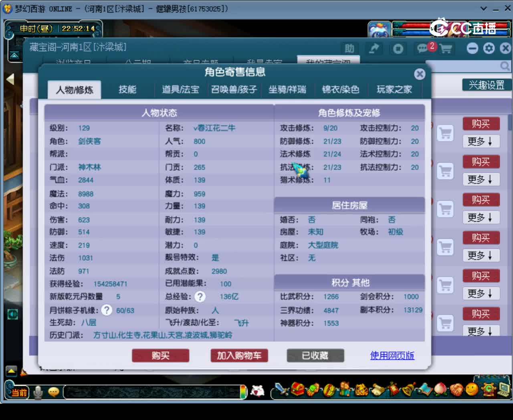Toggle the 已收藏 favorited button
The height and width of the screenshot is (420, 513).
315,355
